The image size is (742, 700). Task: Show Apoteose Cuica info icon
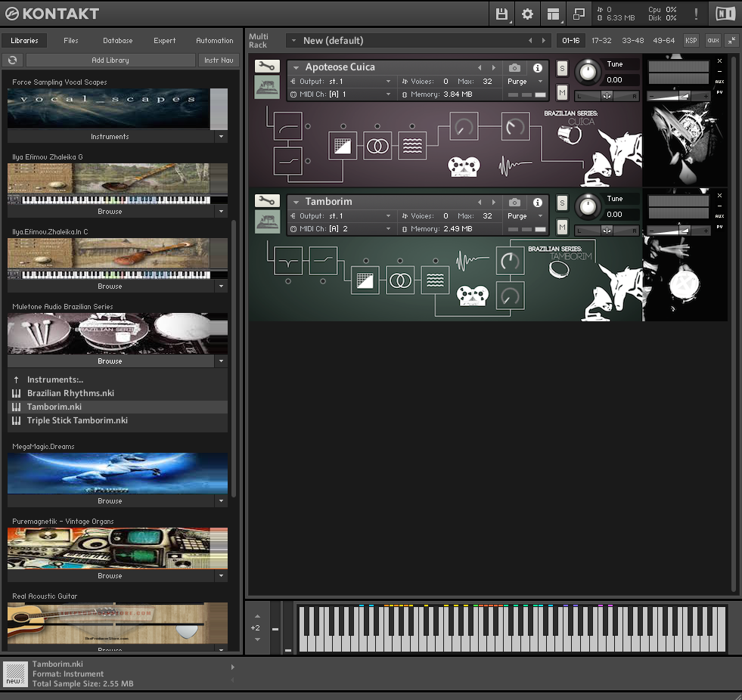click(538, 67)
